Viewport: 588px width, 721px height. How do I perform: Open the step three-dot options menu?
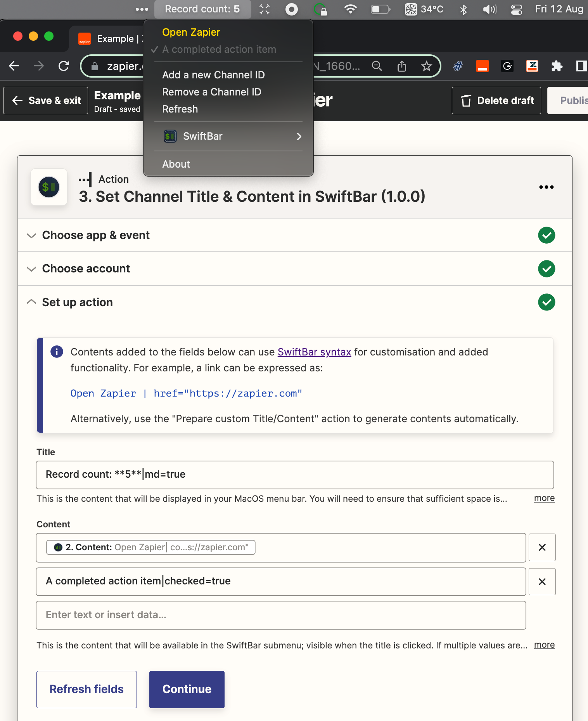546,187
